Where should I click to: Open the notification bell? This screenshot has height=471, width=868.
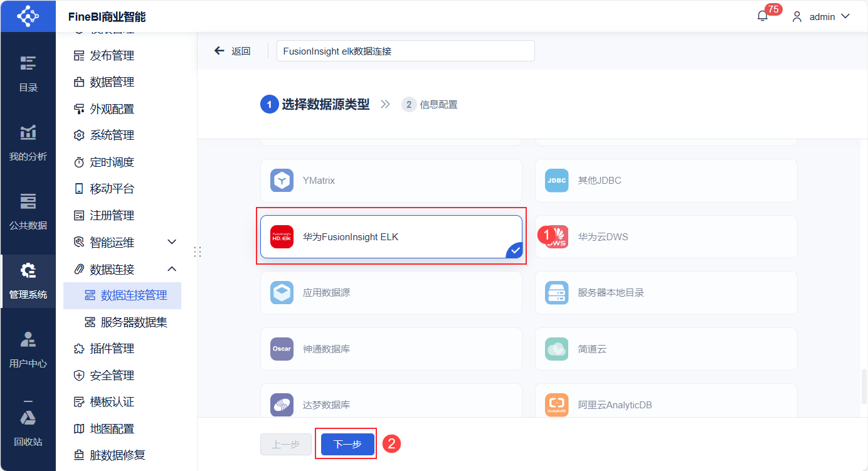pyautogui.click(x=763, y=16)
